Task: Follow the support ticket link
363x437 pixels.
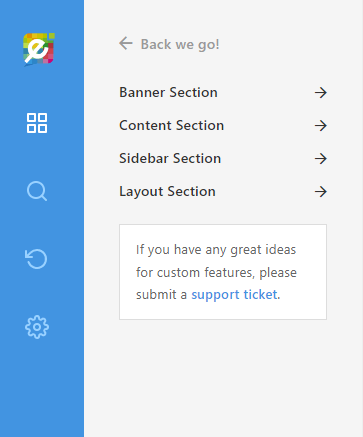Action: coord(234,295)
